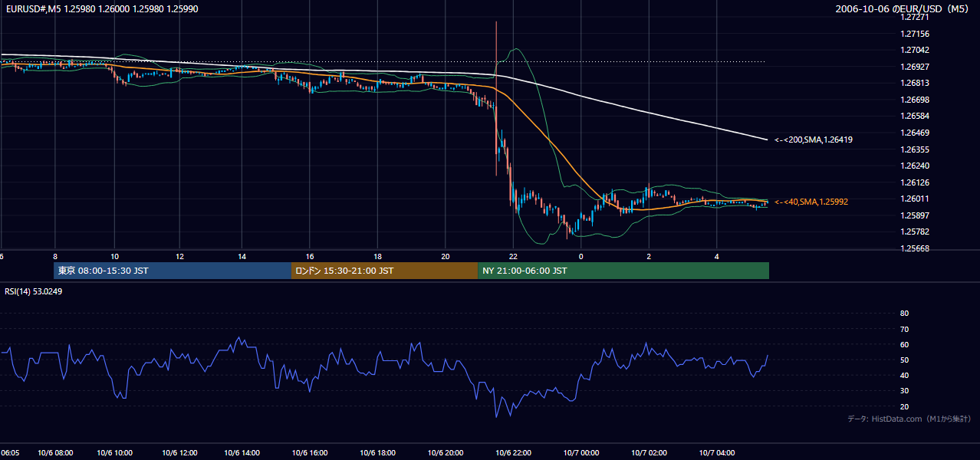Click price axis label 1.26813
The image size is (980, 460).
(x=916, y=83)
